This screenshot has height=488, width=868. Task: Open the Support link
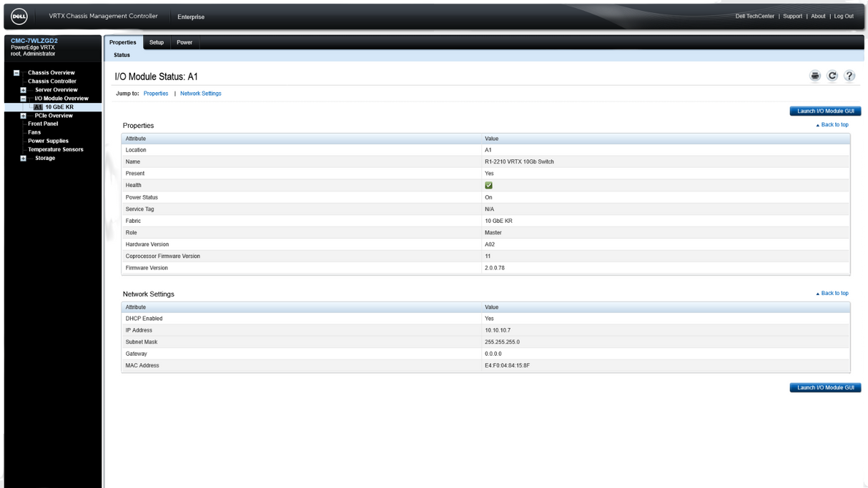click(792, 16)
